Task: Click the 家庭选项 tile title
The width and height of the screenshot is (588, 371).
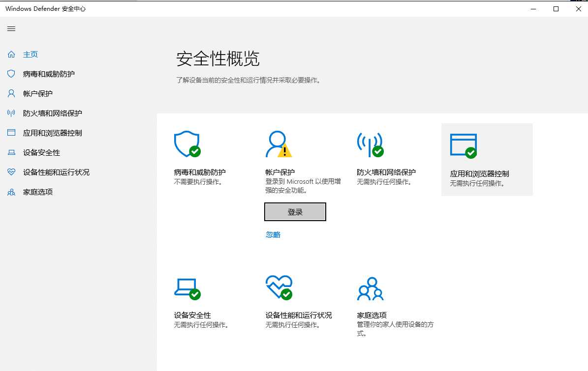Action: click(x=371, y=315)
